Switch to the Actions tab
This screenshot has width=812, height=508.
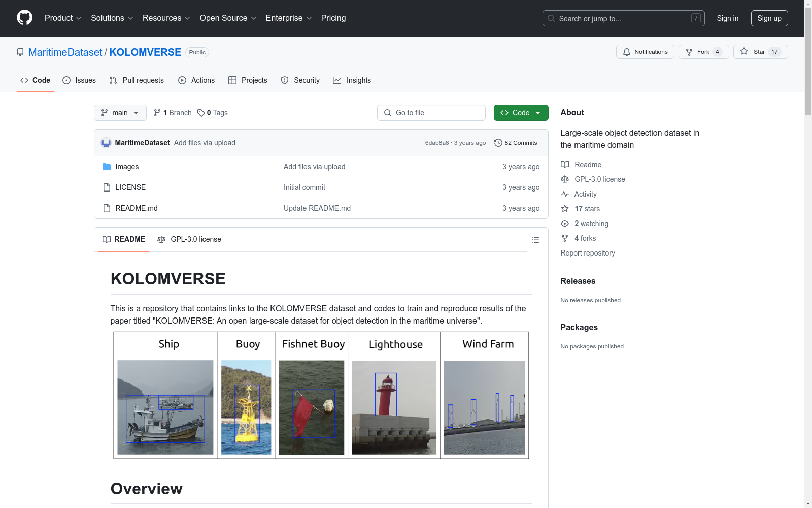196,80
